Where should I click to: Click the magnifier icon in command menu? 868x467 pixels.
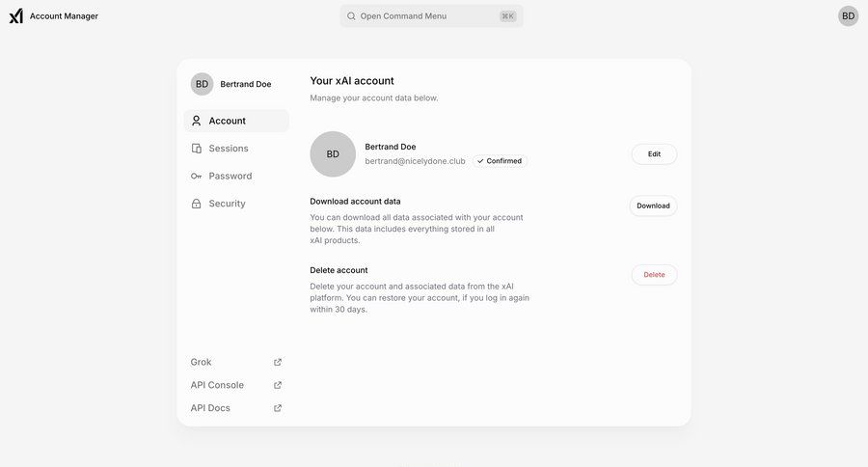coord(351,16)
